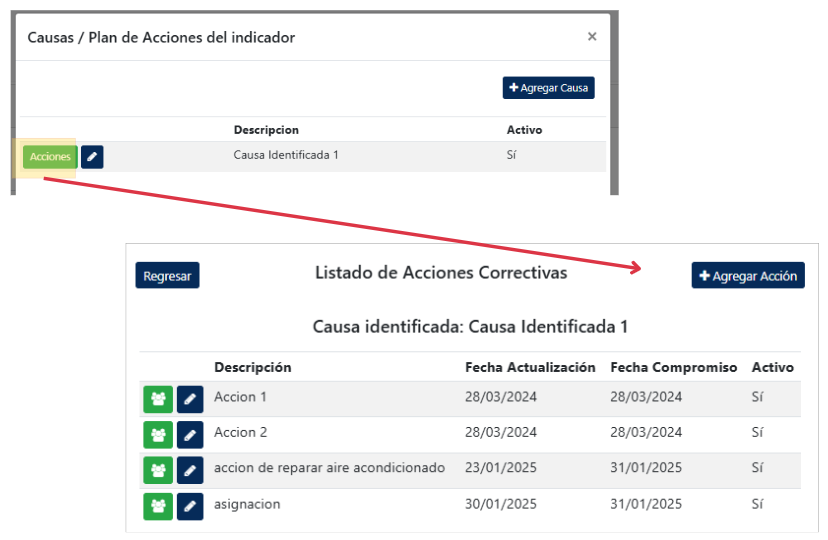Edit the asignacion row with the pencil icon
Screen dimensions: 828x540
[x=190, y=506]
